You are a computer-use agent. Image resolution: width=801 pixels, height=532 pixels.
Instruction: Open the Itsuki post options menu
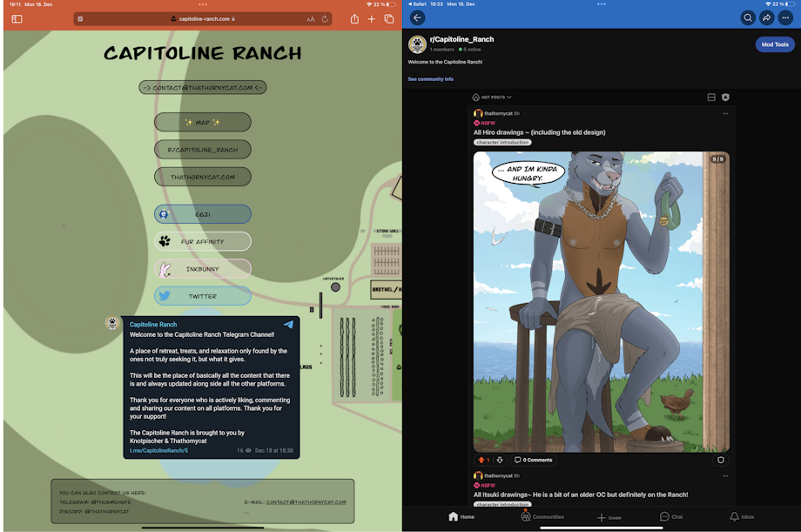click(725, 475)
